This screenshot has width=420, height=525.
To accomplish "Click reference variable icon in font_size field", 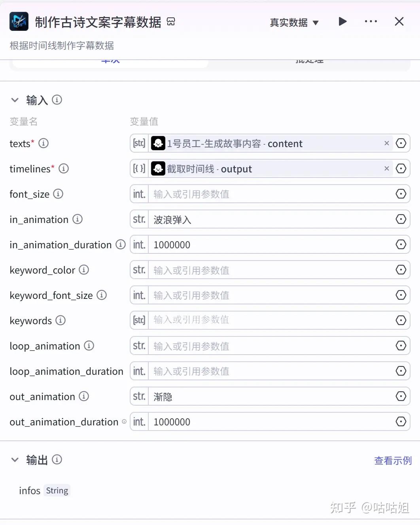I will [401, 194].
